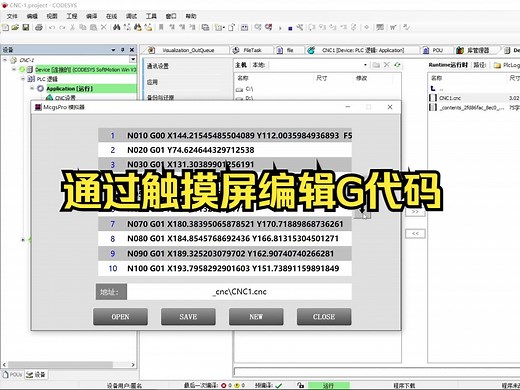The image size is (520, 390).
Task: Collapse the CNC-1 project tree node
Action: 5,60
